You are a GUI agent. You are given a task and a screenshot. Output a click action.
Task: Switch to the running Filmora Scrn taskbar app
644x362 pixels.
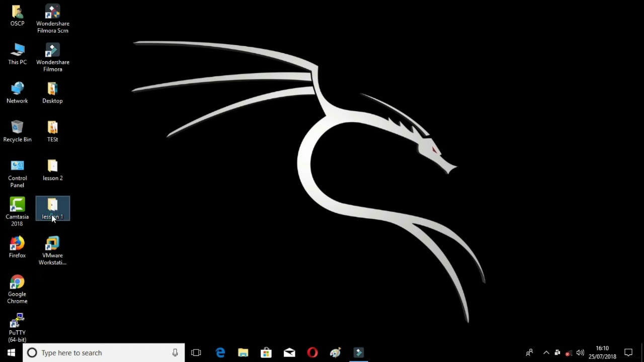point(359,352)
